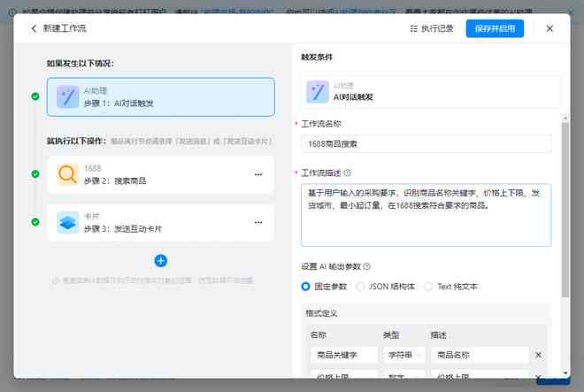This screenshot has height=392, width=584.
Task: Close the workflow dialog
Action: click(549, 28)
